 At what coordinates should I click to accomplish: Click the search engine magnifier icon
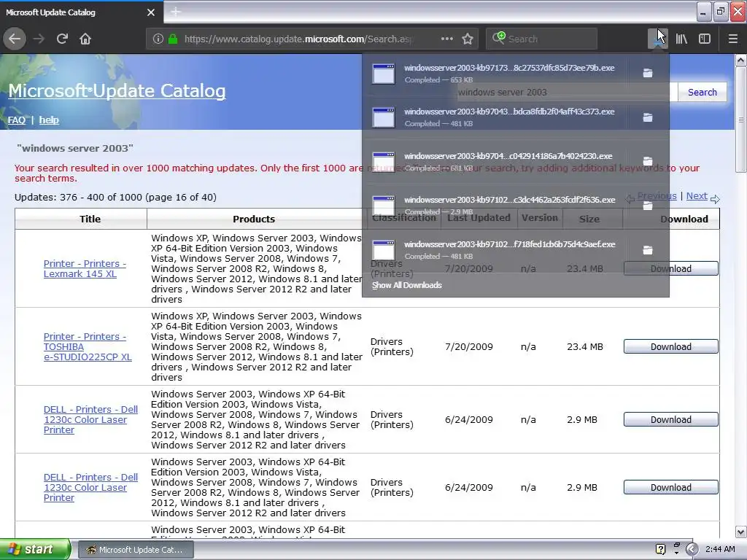click(x=498, y=38)
